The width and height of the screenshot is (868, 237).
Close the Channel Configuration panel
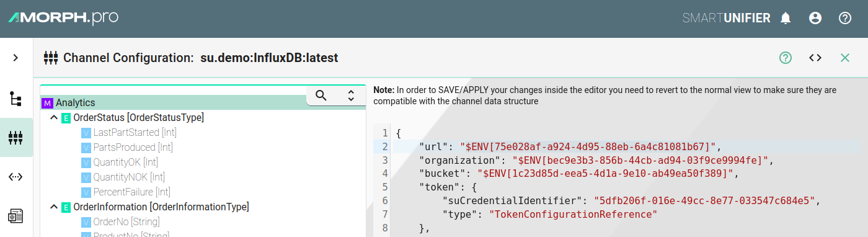[x=845, y=58]
